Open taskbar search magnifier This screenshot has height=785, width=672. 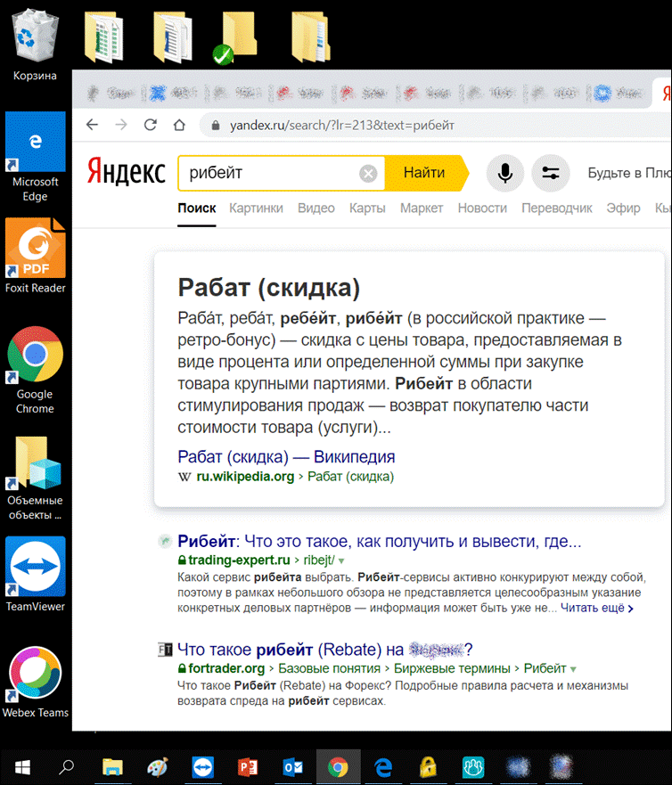[67, 767]
